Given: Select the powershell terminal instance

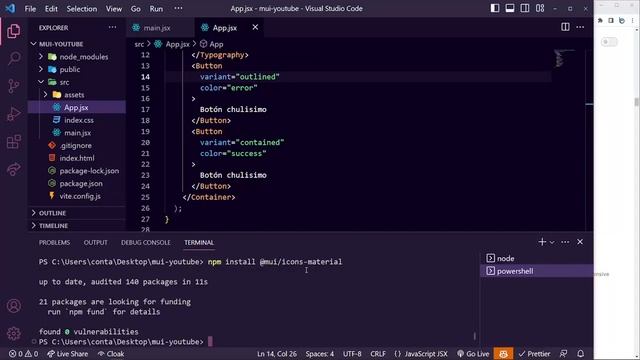Looking at the screenshot, I should [x=537, y=271].
